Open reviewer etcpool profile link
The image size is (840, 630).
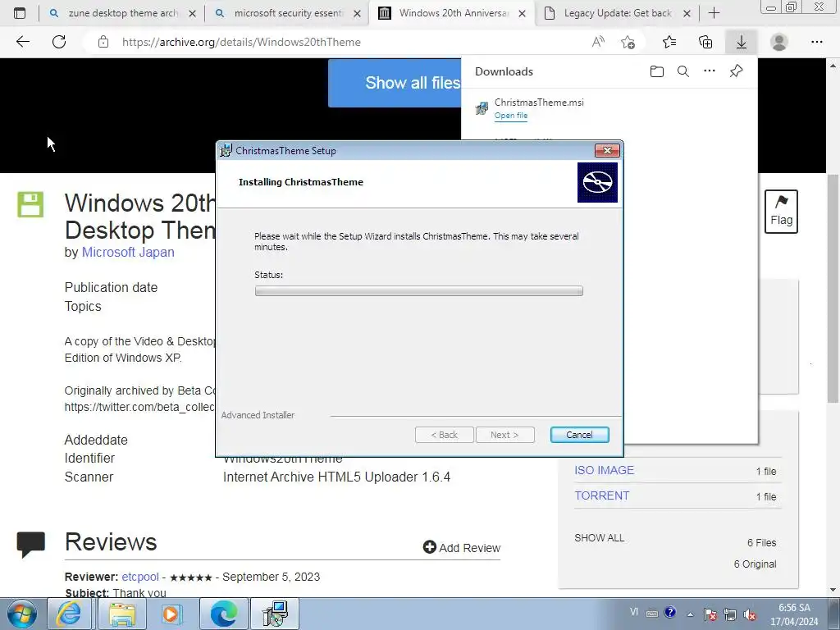tap(139, 577)
